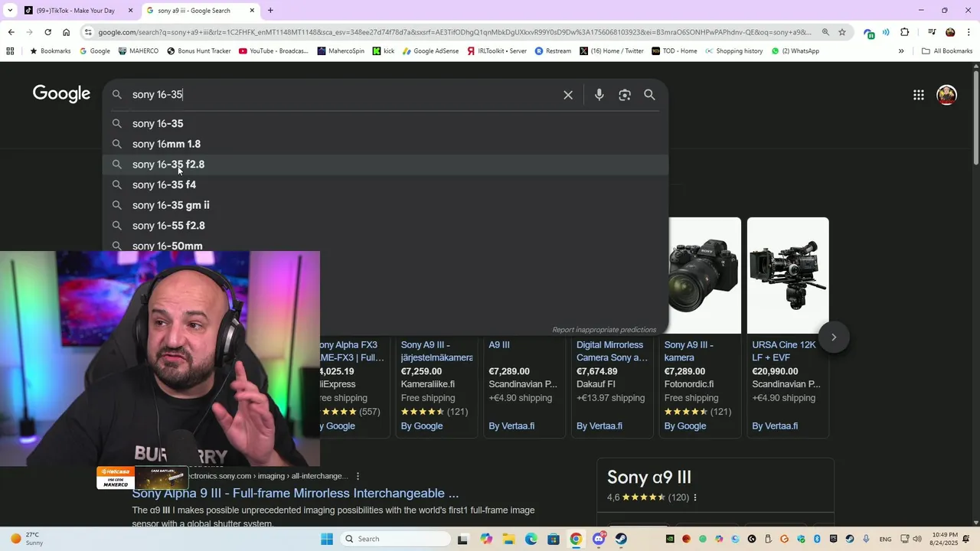Open the URSA Cine 12K LF + EVF listing
980x551 pixels.
784,351
